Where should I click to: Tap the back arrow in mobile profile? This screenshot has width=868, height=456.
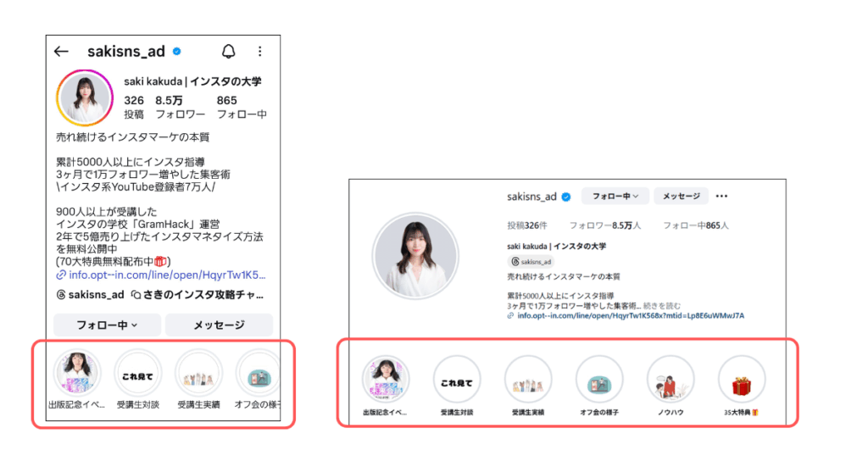[61, 52]
